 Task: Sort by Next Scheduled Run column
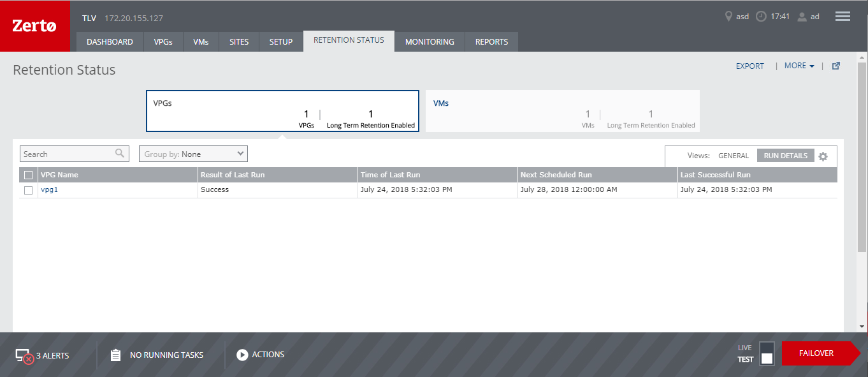(598, 175)
